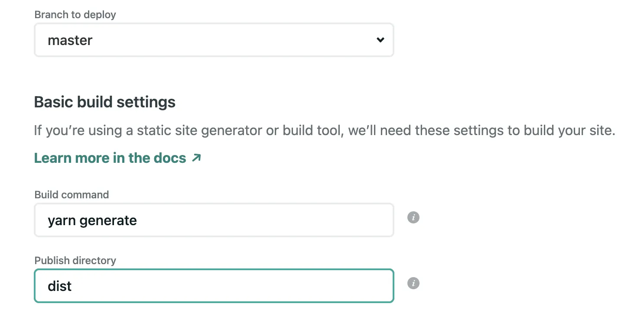Click the Publish directory input showing dist
The image size is (644, 323).
tap(214, 286)
